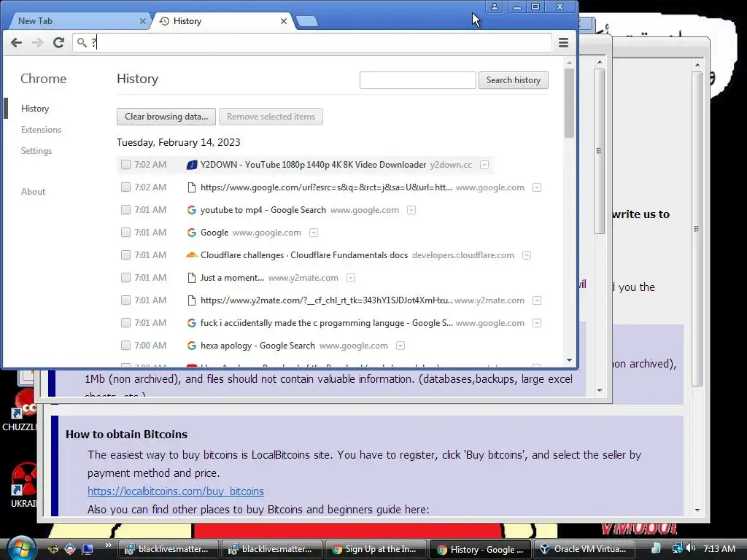This screenshot has width=747, height=560.
Task: Switch to the 'Sign Up at the In...' taskbar button
Action: coord(374,549)
